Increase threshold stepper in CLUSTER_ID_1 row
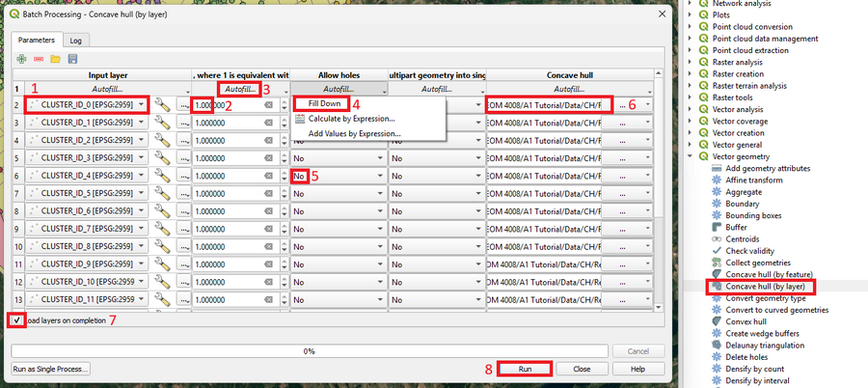This screenshot has width=868, height=388. [x=284, y=119]
